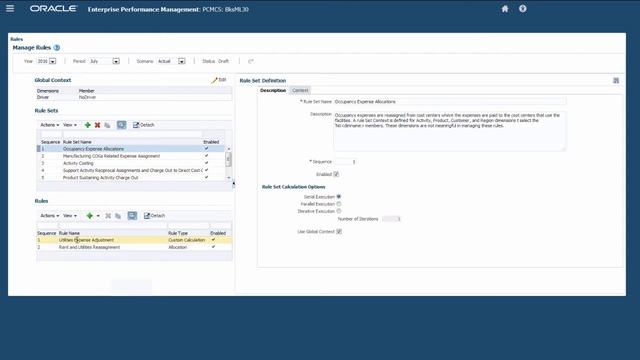Detach the Rules table
640x360 pixels.
pos(154,216)
